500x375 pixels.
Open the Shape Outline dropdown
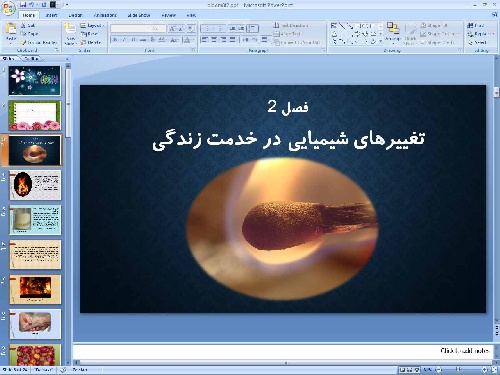(439, 34)
